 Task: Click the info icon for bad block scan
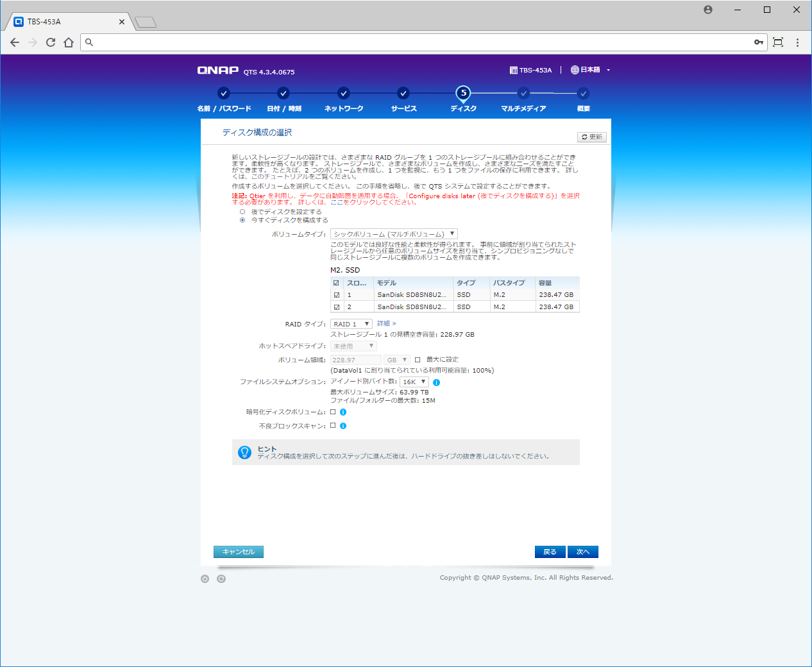343,426
